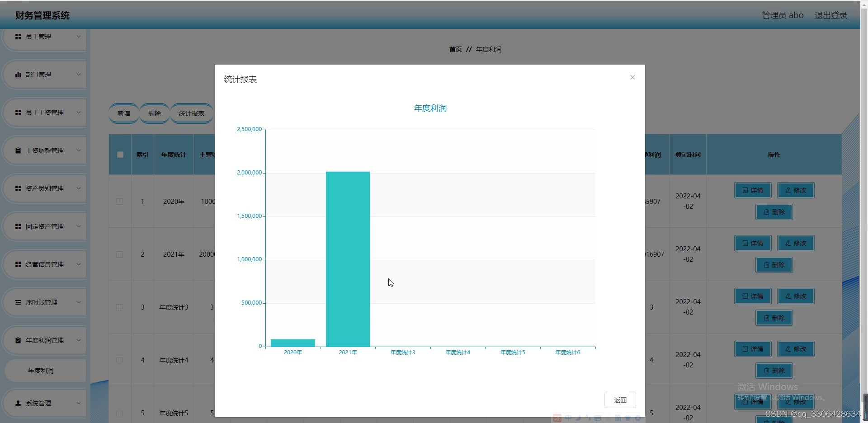
Task: Click the 固定资产管理 grid icon
Action: (18, 226)
